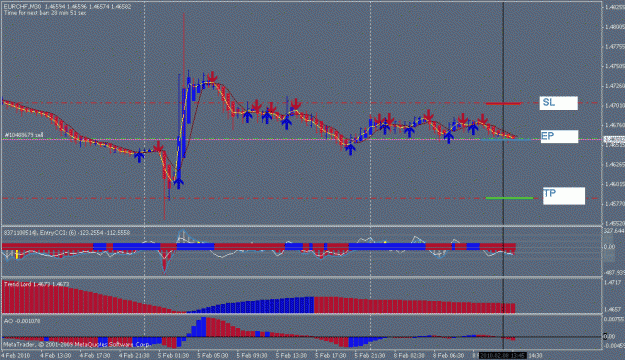The image size is (625, 360).
Task: Click the yellow bar in the EntryCCI histogram
Action: (x=17, y=254)
